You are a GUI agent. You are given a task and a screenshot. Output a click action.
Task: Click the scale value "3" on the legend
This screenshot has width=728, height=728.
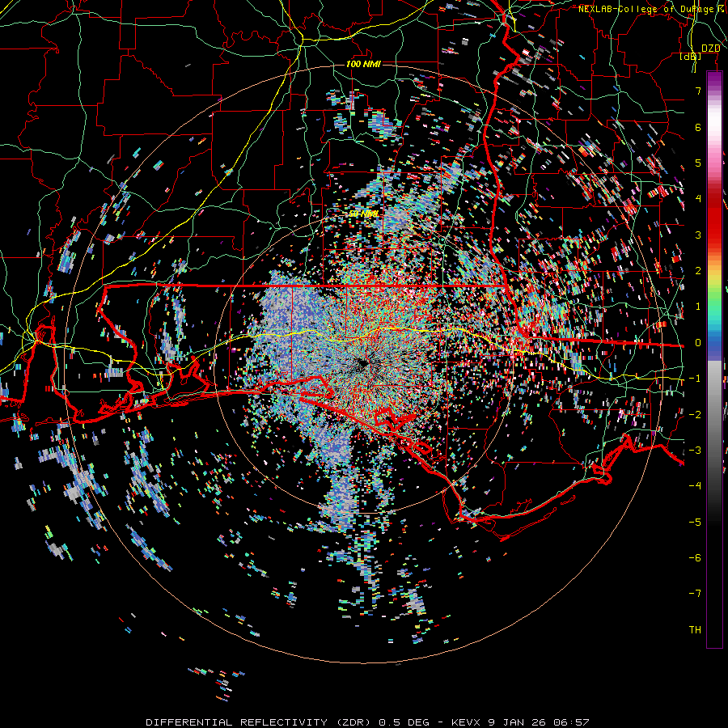698,235
